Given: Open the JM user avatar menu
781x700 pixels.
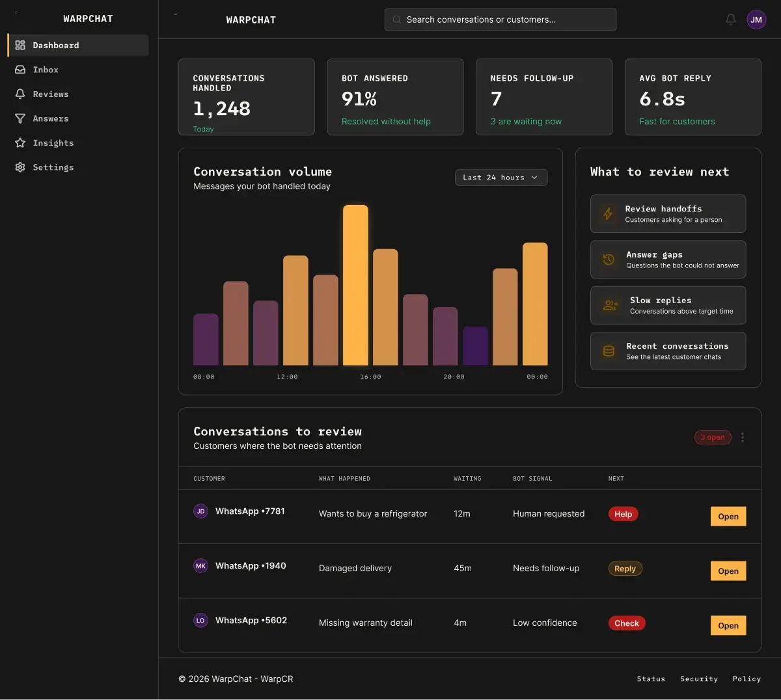Looking at the screenshot, I should coord(756,20).
